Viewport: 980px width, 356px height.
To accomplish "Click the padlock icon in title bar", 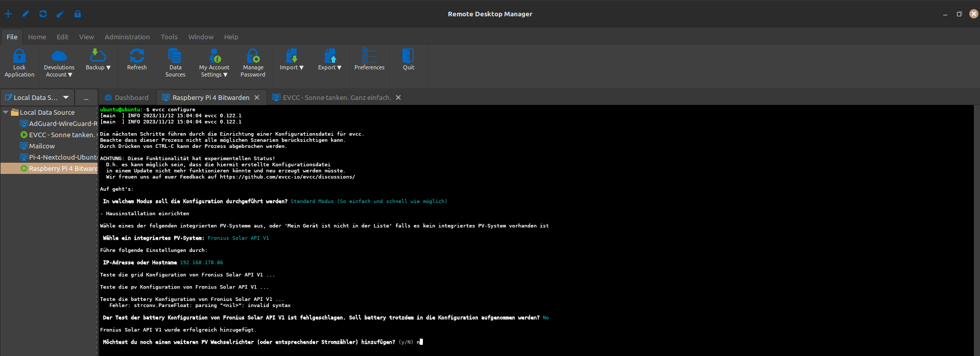I will point(78,14).
